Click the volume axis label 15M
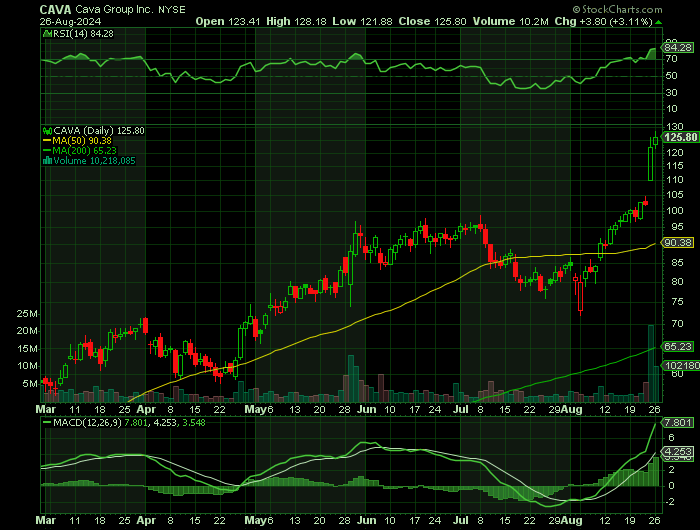Screen dimensions: 700x530 click(x=27, y=349)
